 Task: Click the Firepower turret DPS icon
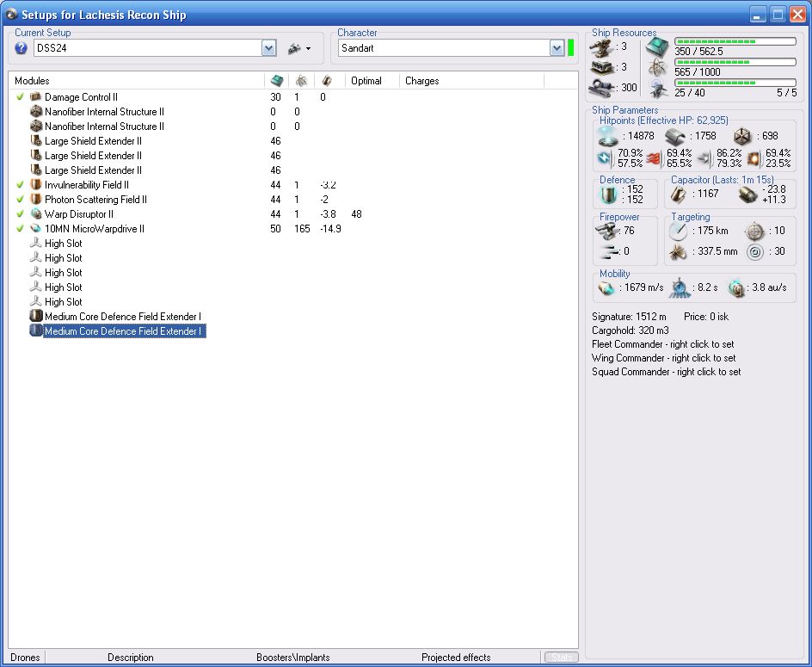click(606, 231)
